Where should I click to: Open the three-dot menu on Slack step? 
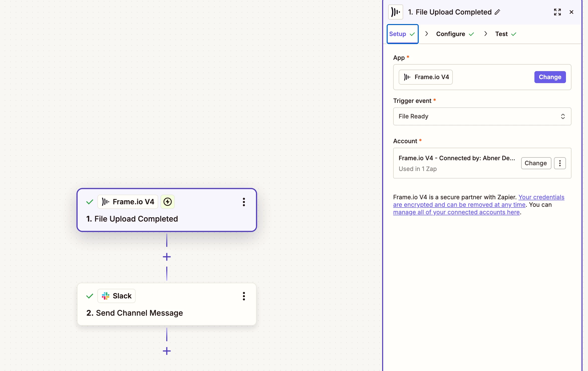pyautogui.click(x=244, y=296)
